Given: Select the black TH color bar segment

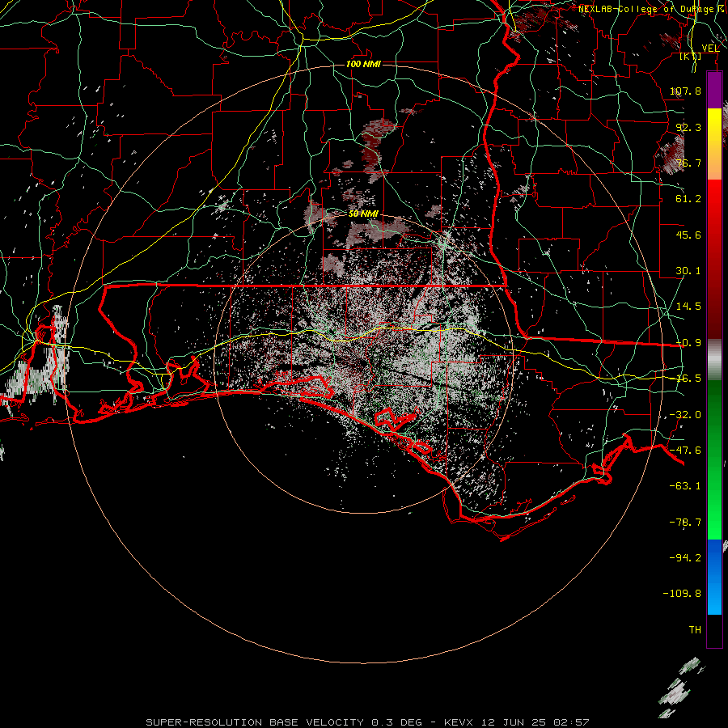Looking at the screenshot, I should coord(714,631).
